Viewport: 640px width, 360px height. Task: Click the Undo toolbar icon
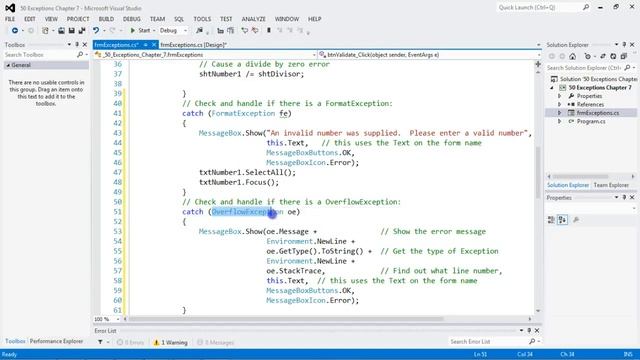[x=96, y=31]
